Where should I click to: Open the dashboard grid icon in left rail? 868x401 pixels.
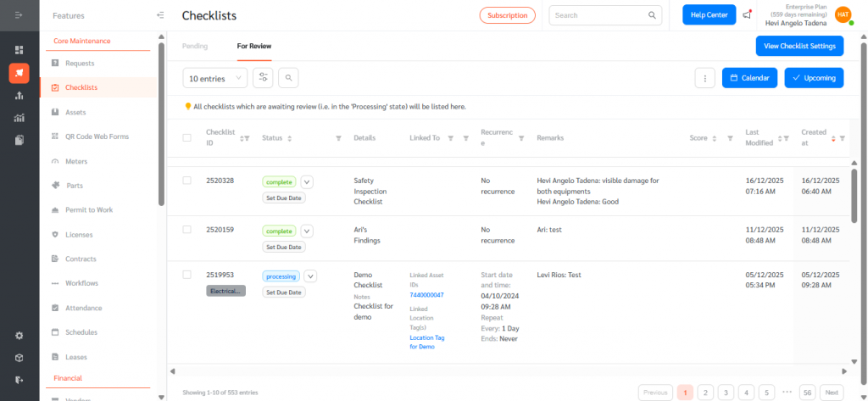(19, 50)
